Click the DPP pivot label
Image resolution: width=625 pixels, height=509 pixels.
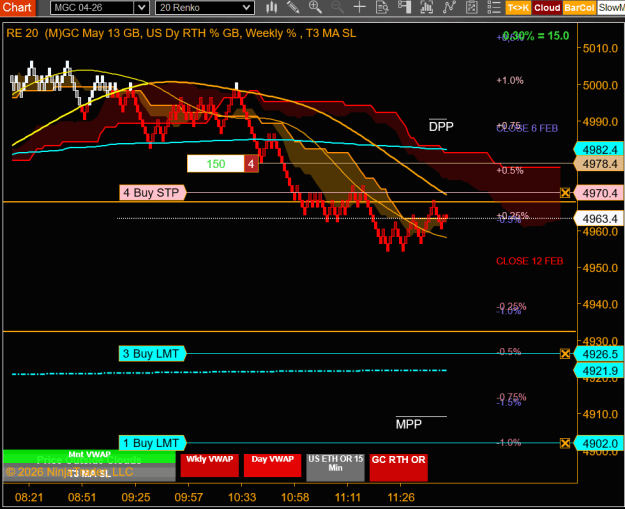pos(441,127)
